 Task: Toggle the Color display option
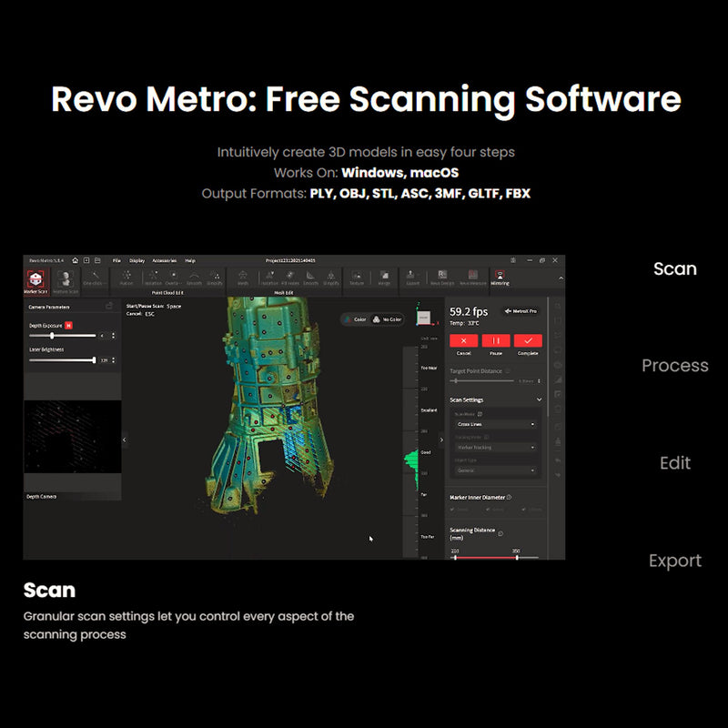point(356,319)
